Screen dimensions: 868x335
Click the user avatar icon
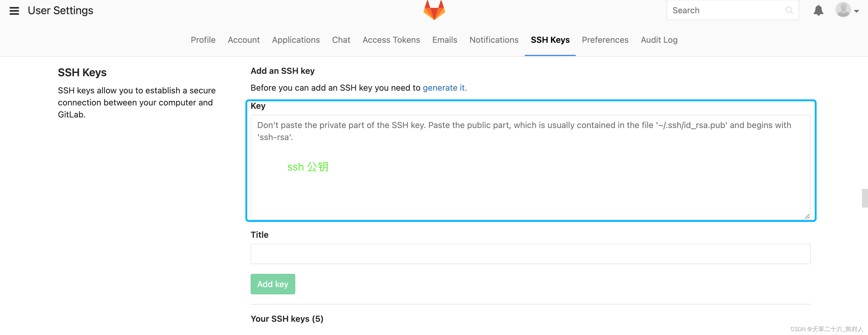[843, 10]
